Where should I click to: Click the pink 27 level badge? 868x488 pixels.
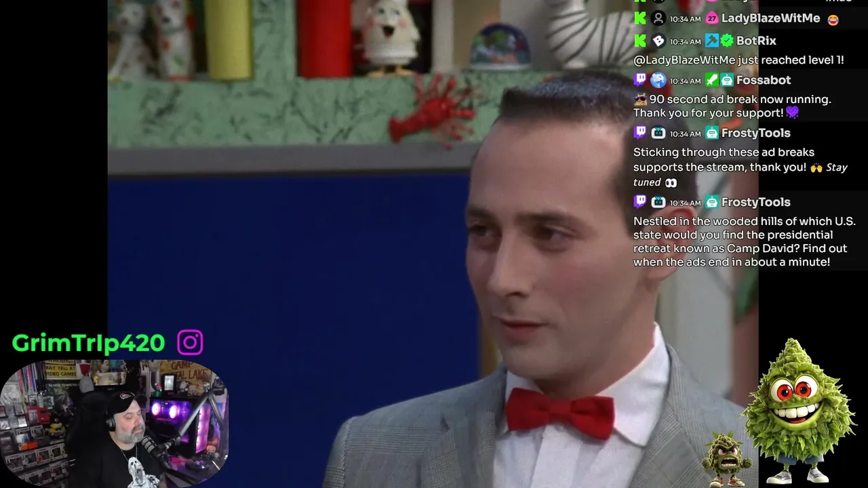(711, 19)
